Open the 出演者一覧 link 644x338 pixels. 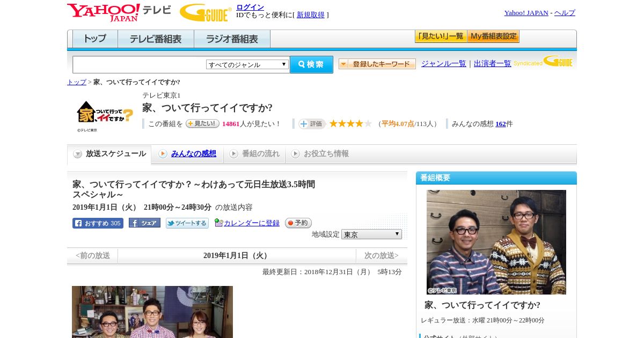pos(493,64)
